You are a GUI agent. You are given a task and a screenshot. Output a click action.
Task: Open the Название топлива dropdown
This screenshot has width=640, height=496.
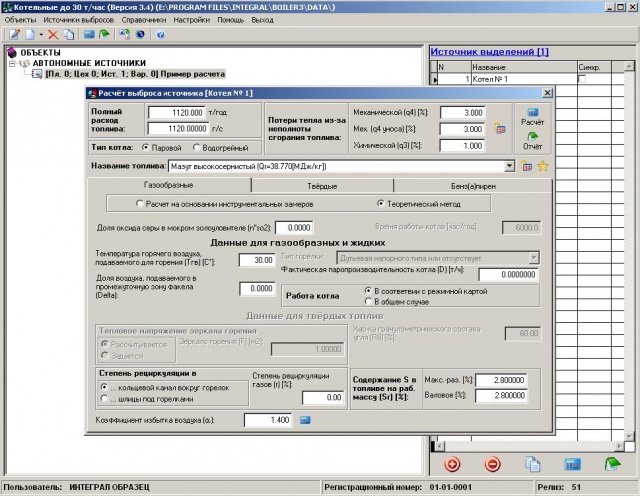click(x=510, y=165)
